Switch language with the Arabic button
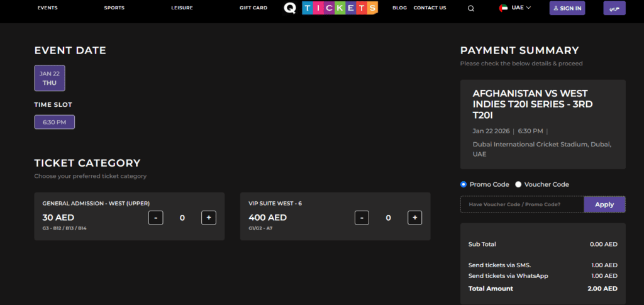Screen dimensions: 644x305 point(614,8)
